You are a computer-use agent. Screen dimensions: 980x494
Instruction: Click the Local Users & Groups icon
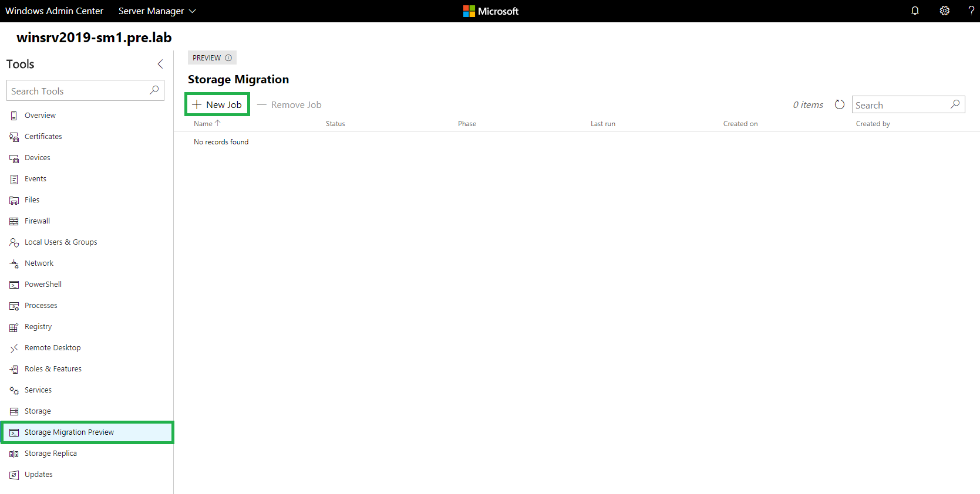(x=14, y=242)
